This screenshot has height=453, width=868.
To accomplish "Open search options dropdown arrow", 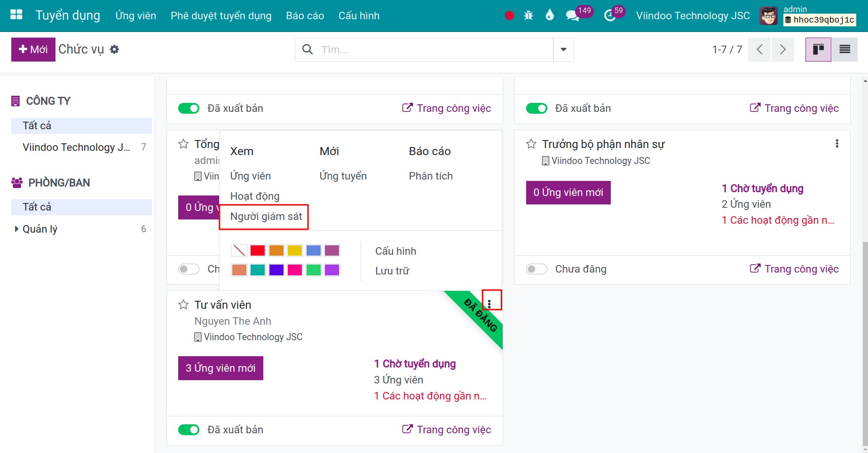I will pyautogui.click(x=563, y=49).
